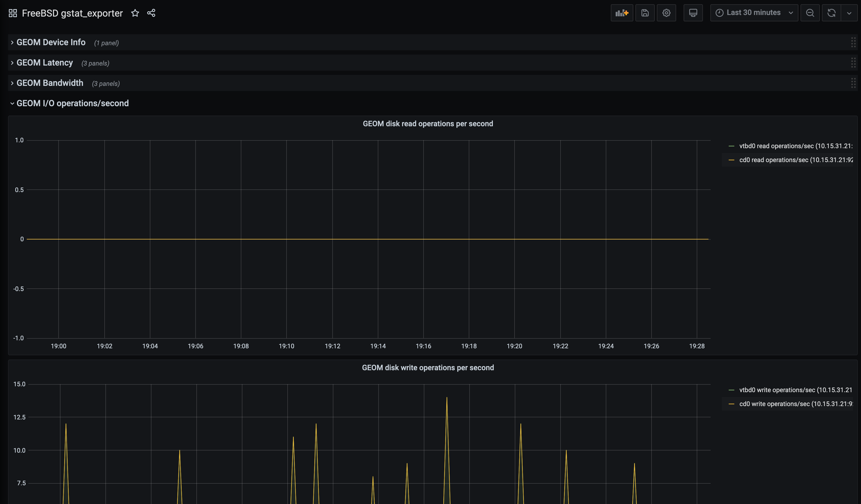Zoom out the time range
The width and height of the screenshot is (861, 504).
pos(810,13)
